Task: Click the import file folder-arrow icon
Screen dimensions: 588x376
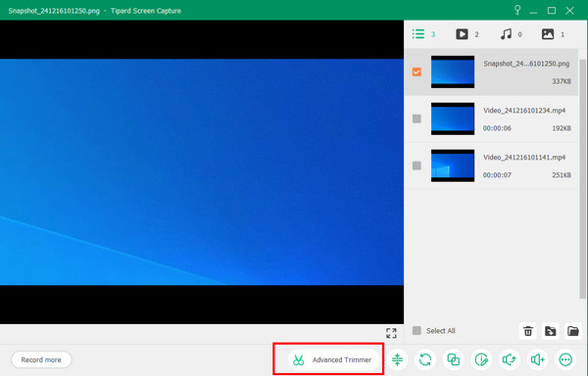Action: click(550, 331)
